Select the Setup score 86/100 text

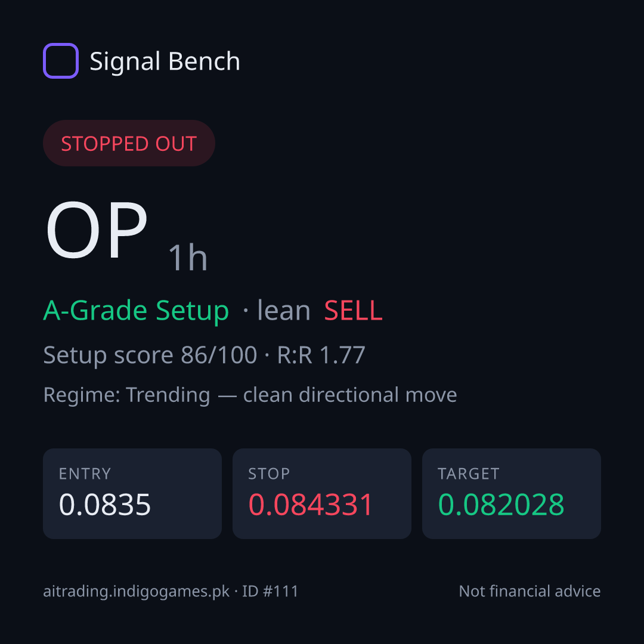(x=150, y=355)
